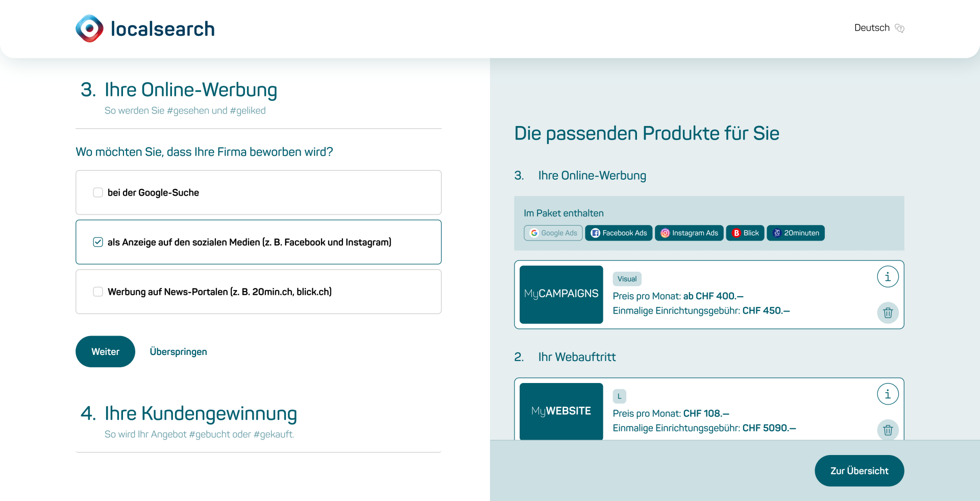Delete MyCAMPAIGNS with trash icon
This screenshot has height=501, width=980.
pos(888,313)
